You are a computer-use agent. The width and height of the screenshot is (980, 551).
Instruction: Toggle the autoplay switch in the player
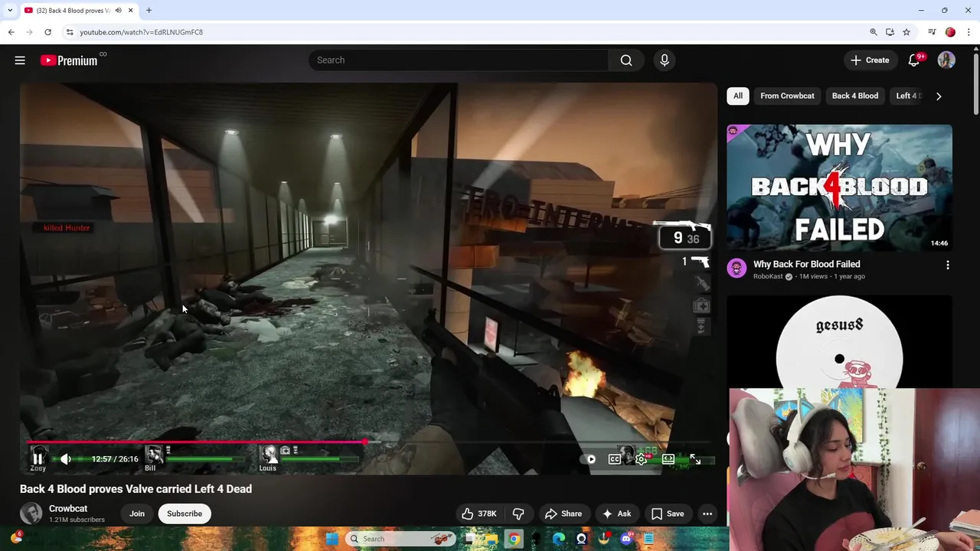(x=590, y=459)
